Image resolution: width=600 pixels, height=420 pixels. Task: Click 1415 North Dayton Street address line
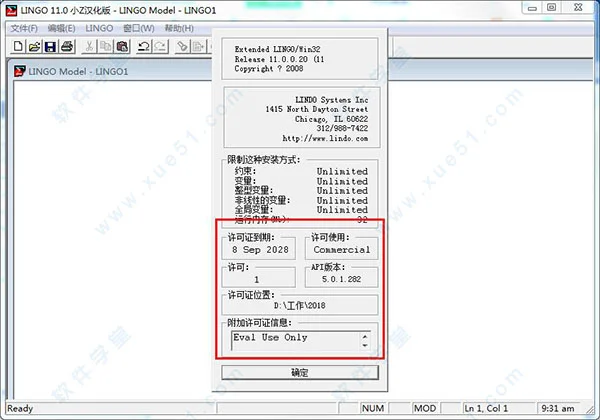coord(317,109)
